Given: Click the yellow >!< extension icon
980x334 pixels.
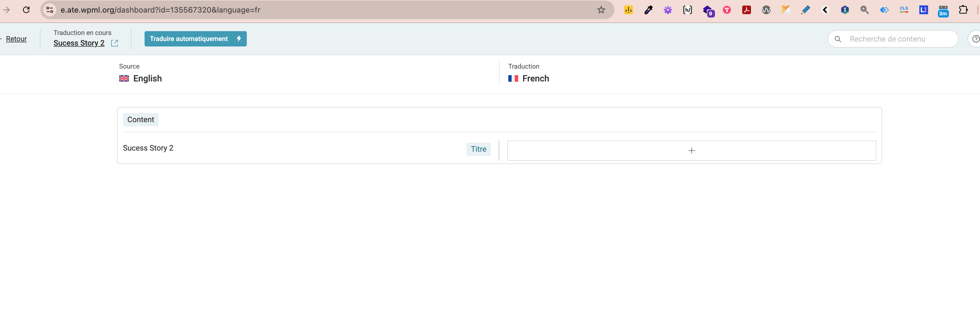Looking at the screenshot, I should 629,10.
